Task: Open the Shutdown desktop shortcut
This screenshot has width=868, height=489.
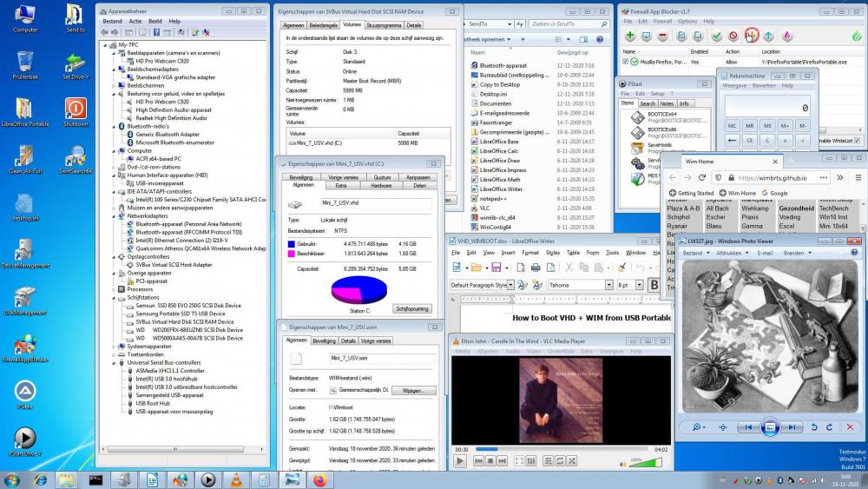Action: pos(76,109)
